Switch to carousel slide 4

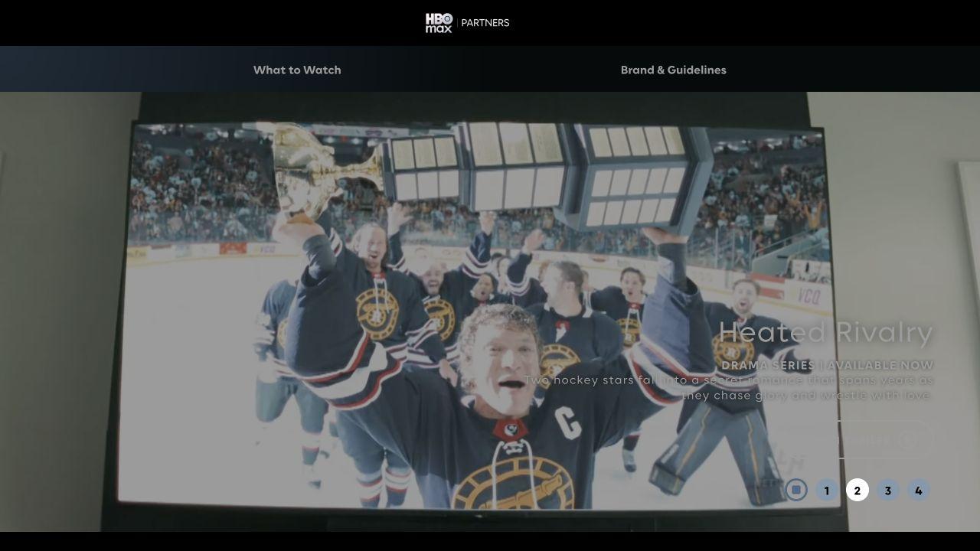tap(919, 491)
